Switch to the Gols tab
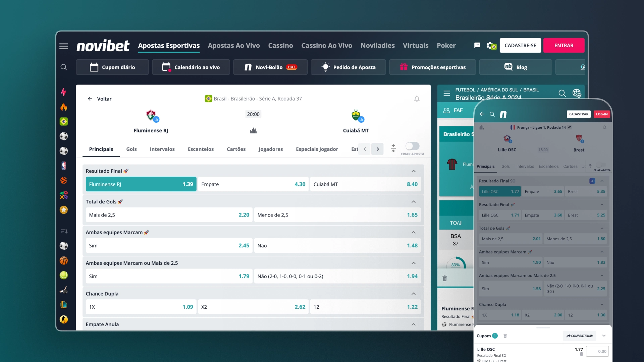The image size is (644, 362). tap(131, 149)
